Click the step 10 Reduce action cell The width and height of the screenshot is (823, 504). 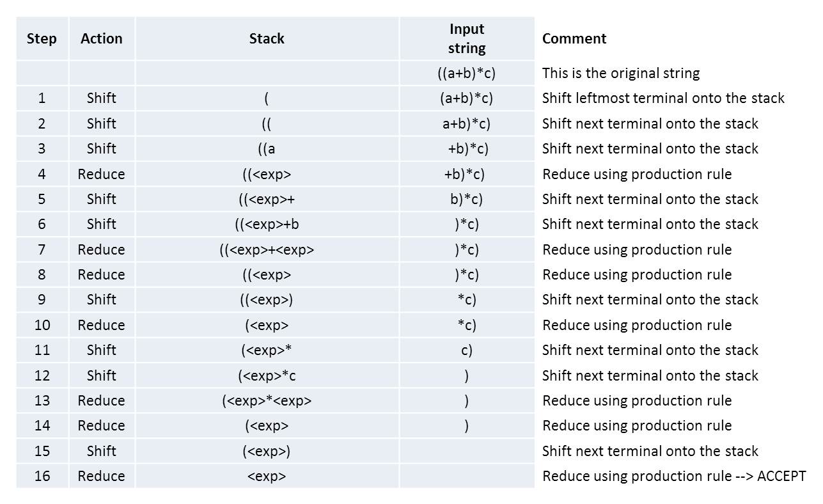pyautogui.click(x=102, y=325)
